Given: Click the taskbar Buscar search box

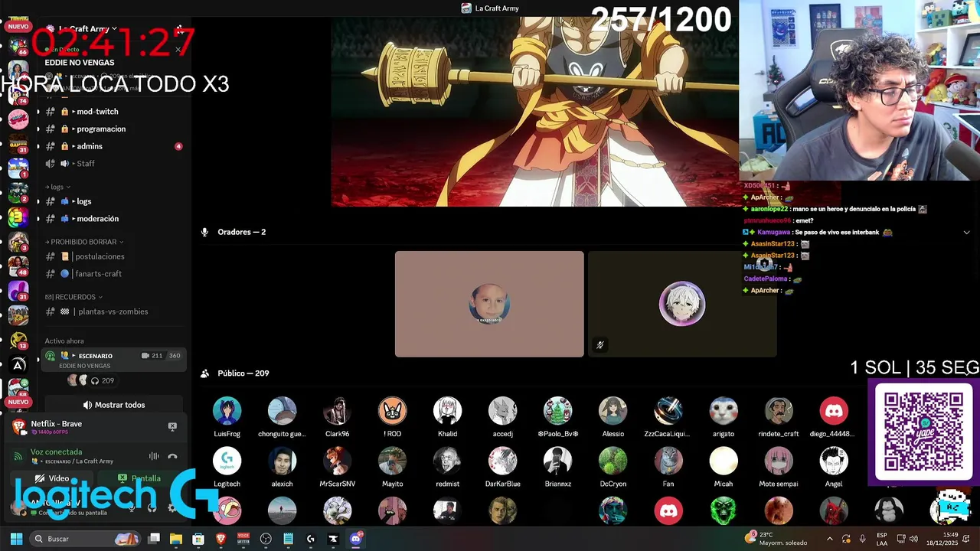Looking at the screenshot, I should (86, 539).
